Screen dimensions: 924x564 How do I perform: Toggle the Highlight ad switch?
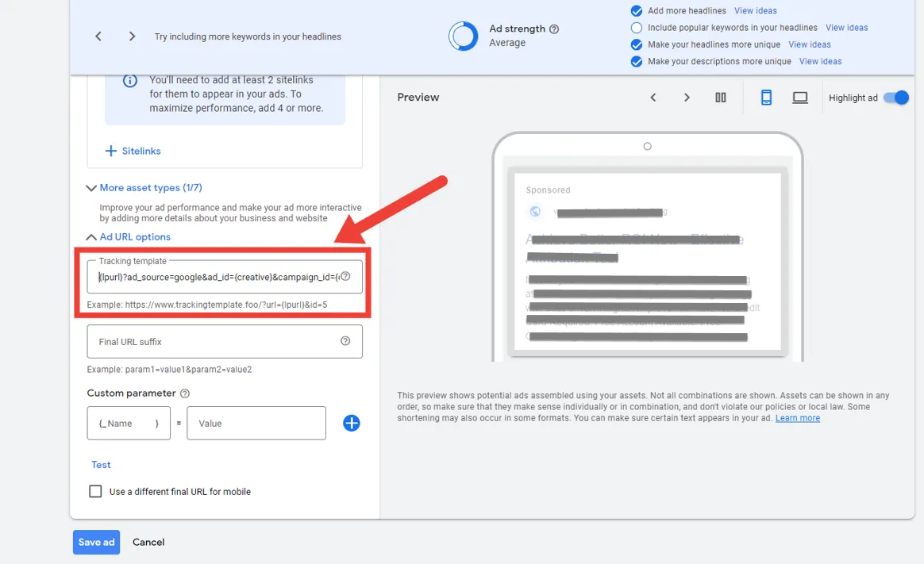pyautogui.click(x=895, y=98)
